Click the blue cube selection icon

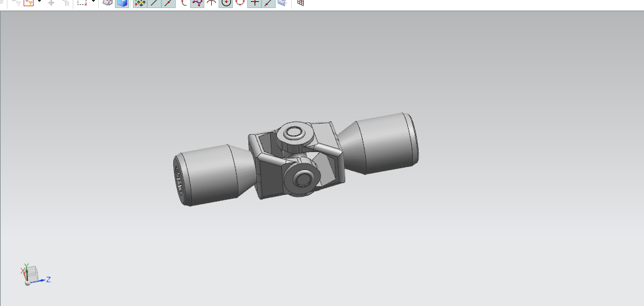[122, 2]
